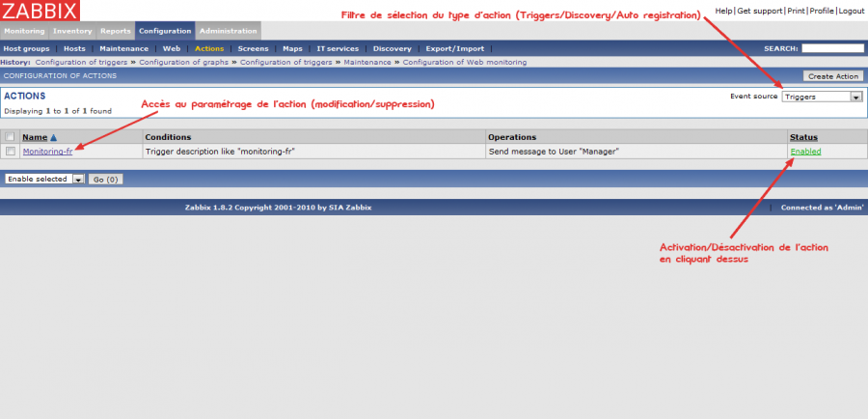Open Discovery submenu item

[x=392, y=49]
